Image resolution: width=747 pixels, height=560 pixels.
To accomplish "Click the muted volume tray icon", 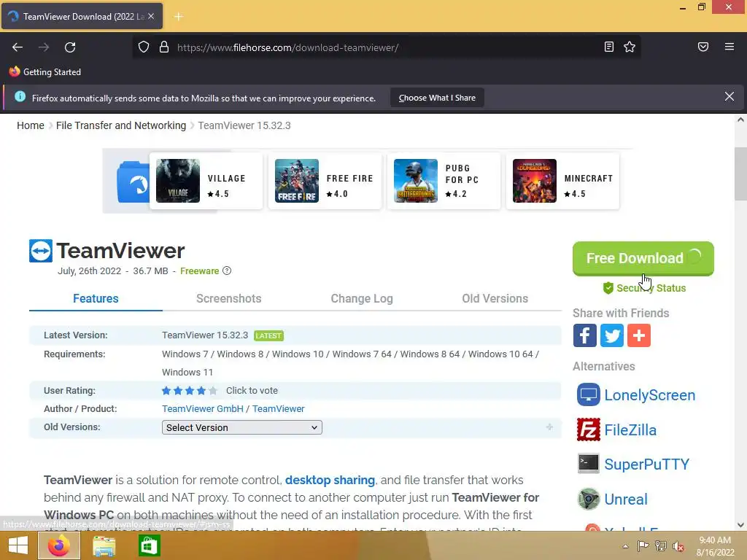I will click(678, 546).
